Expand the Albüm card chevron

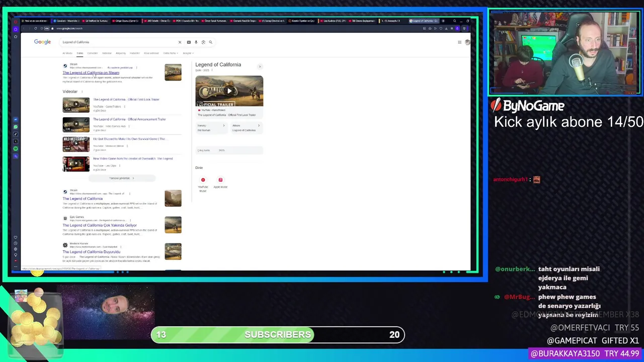click(259, 125)
